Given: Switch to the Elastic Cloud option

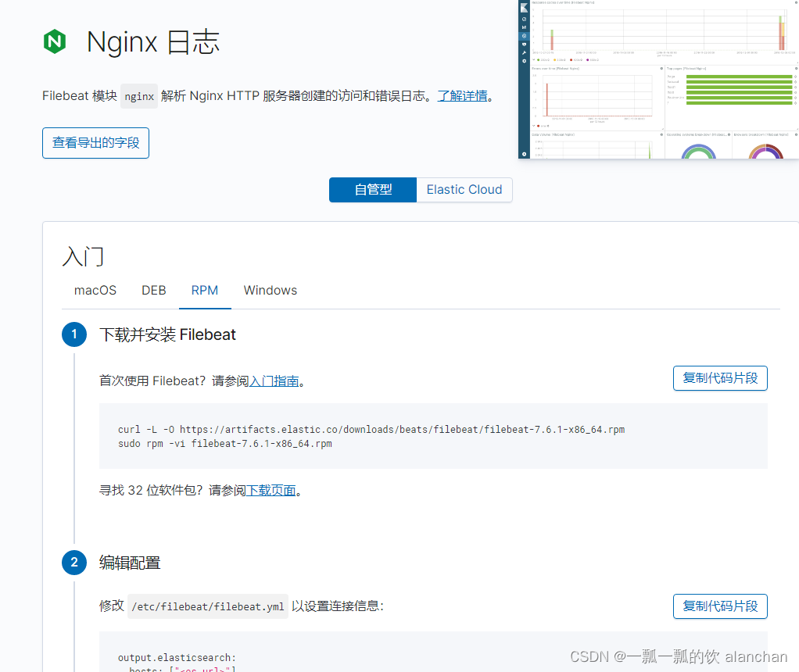Looking at the screenshot, I should [464, 190].
